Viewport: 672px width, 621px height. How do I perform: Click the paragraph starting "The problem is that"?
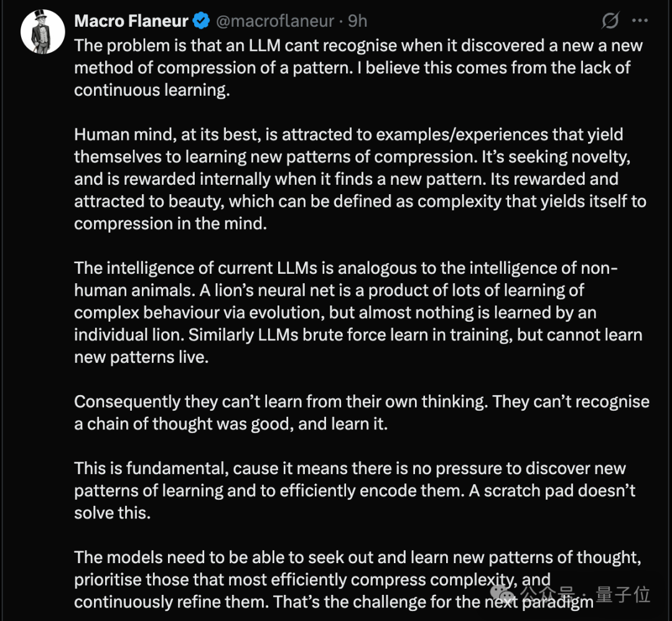(x=358, y=68)
